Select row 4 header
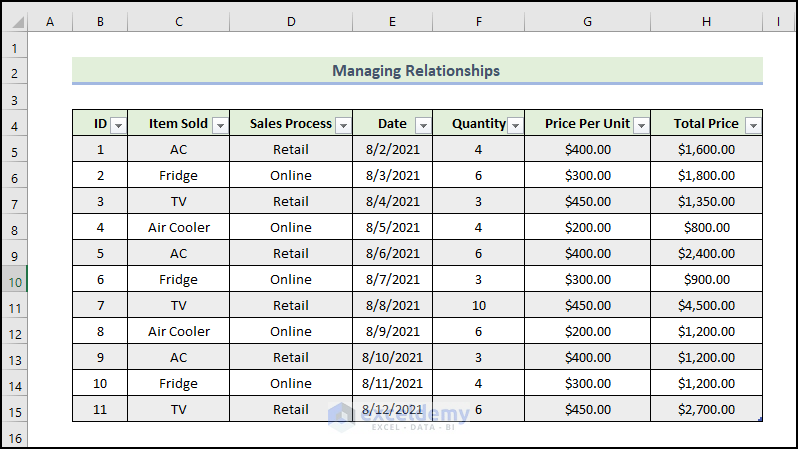Viewport: 798px width, 449px height. 14,126
